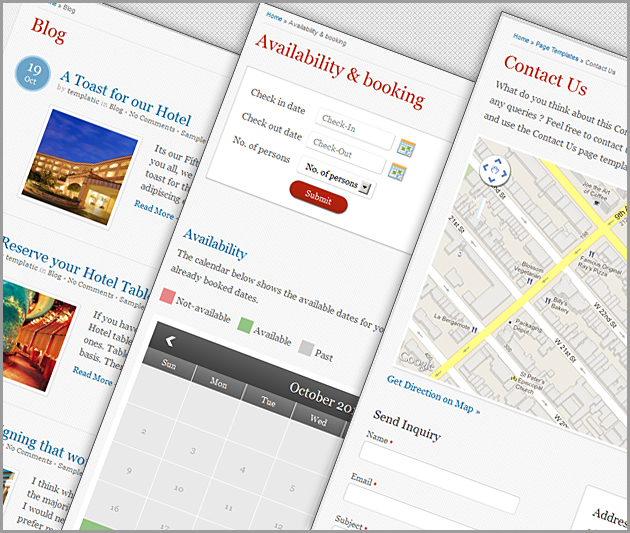The width and height of the screenshot is (630, 533).
Task: Select calendar day 10
Action: click(179, 489)
